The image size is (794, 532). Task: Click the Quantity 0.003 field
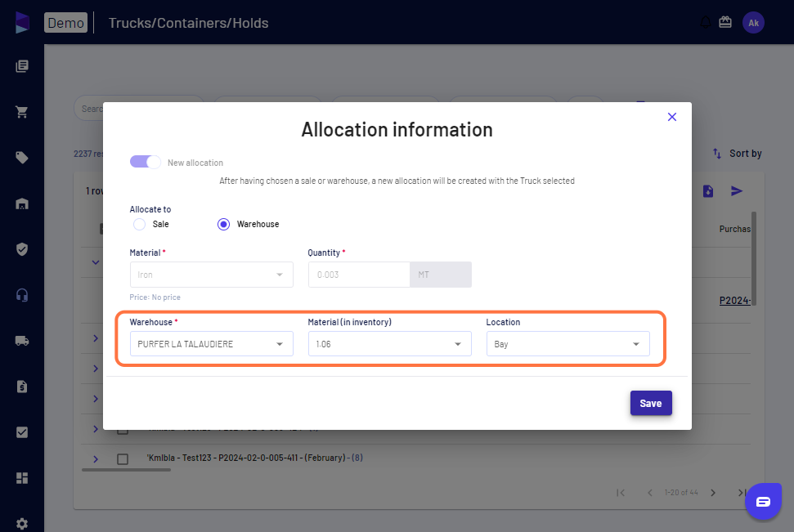[359, 275]
